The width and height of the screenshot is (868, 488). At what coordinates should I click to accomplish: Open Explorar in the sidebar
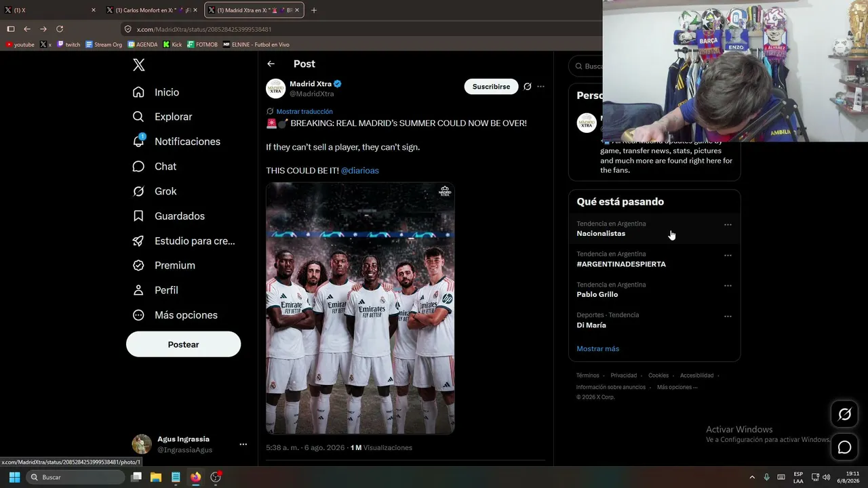tap(163, 117)
